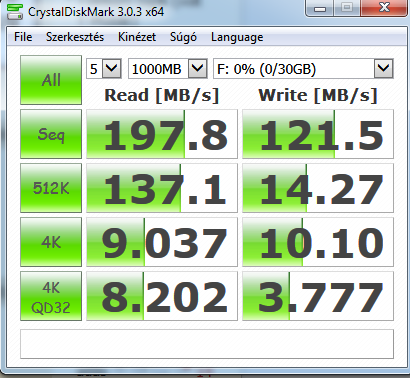Start the 4K QD32 benchmark test

[51, 296]
